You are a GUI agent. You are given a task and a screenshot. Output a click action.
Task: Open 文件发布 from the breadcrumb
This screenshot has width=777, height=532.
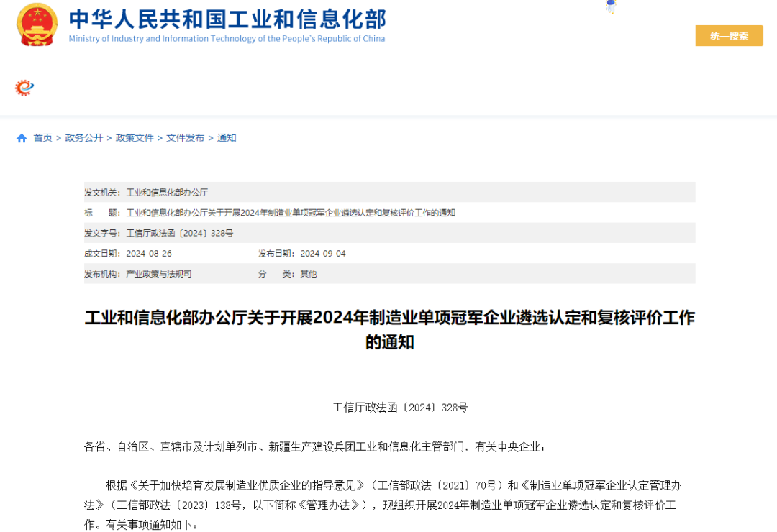pyautogui.click(x=186, y=138)
